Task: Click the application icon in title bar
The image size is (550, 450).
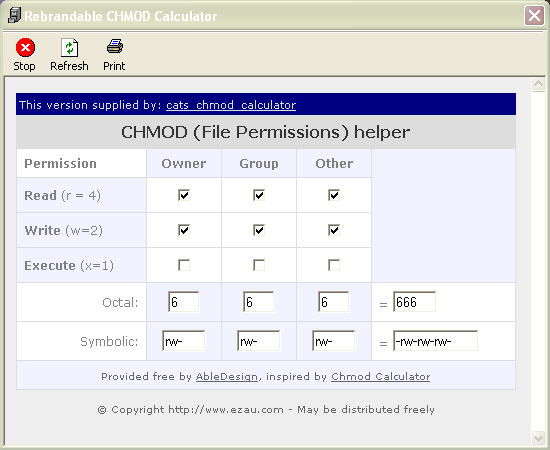Action: [x=14, y=16]
